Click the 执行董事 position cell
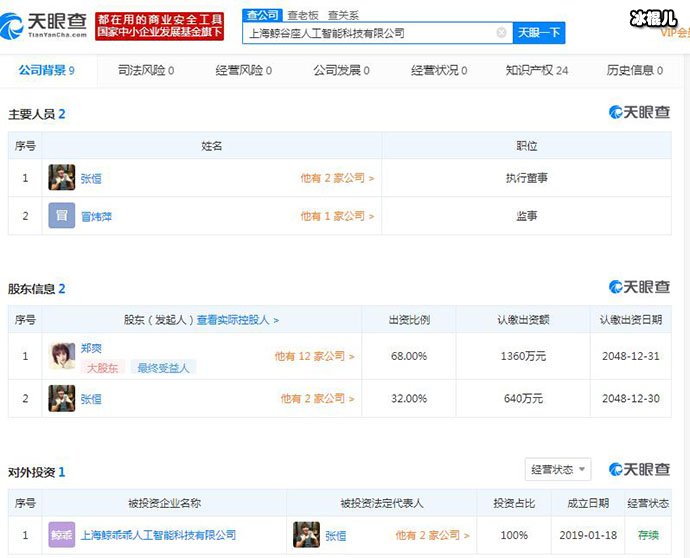 click(527, 178)
